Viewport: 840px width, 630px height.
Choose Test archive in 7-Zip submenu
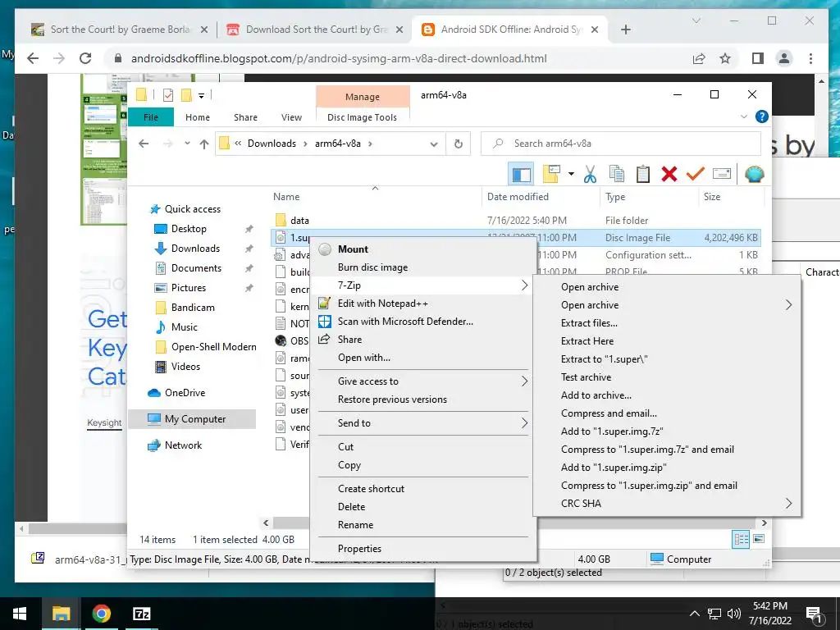[667, 377]
